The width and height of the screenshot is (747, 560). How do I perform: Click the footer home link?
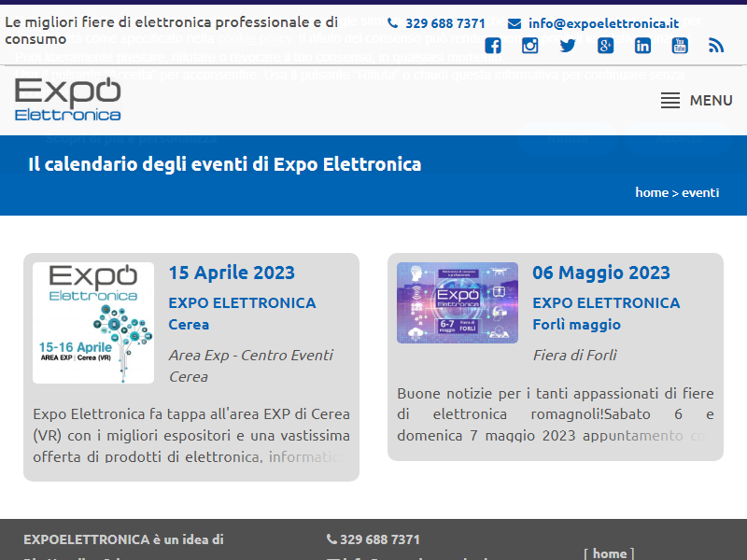coord(610,553)
